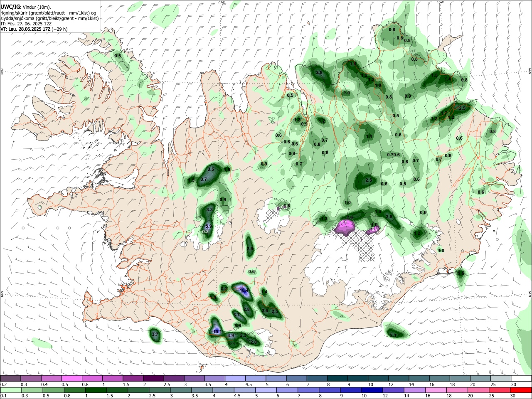Screen dimensions: 532x399
Task: Pick the snow scale swatch labeled 18
Action: click(x=460, y=379)
